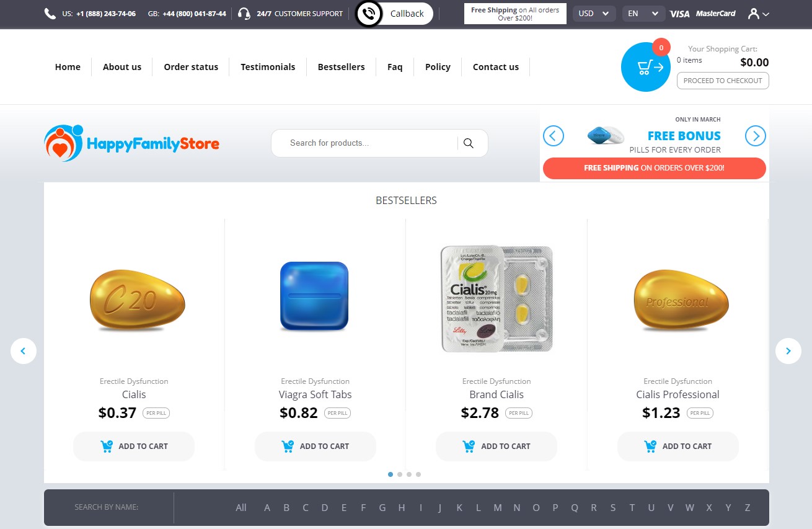
Task: Click the HappyFamilyStore logo
Action: pos(132,143)
